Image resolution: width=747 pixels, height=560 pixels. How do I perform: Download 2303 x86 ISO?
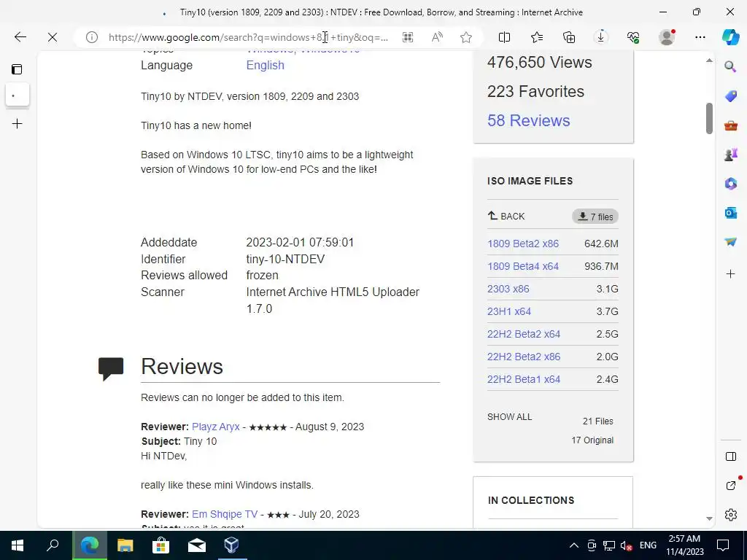508,289
